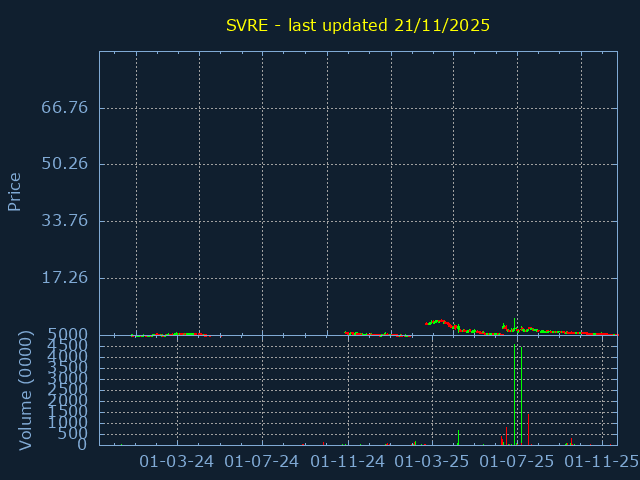Click the volume axis label 0

pyautogui.click(x=82, y=444)
